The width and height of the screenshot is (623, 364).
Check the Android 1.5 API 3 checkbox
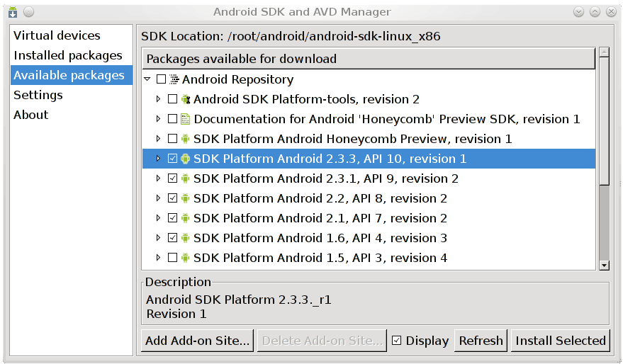pyautogui.click(x=172, y=258)
